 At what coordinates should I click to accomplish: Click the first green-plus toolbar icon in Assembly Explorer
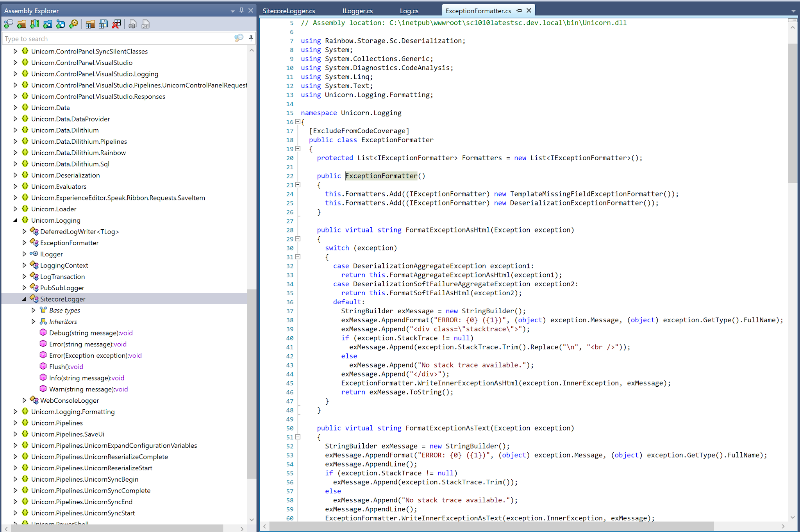(9, 24)
